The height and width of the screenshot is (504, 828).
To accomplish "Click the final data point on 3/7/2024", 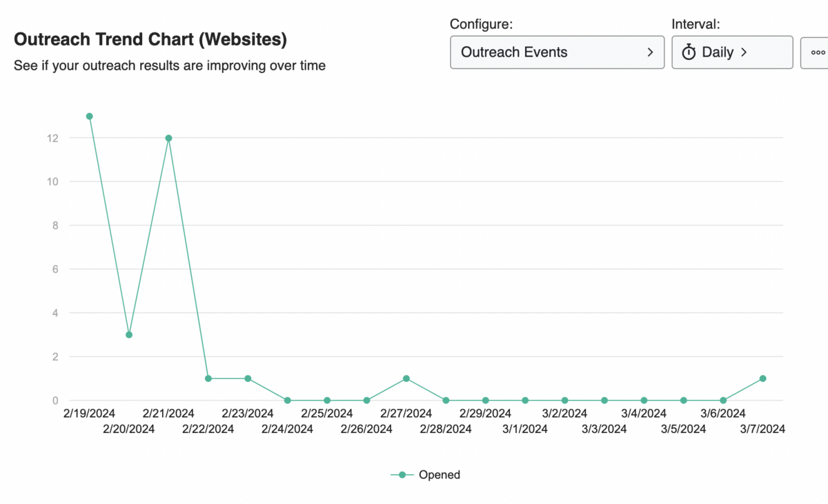I will point(762,378).
